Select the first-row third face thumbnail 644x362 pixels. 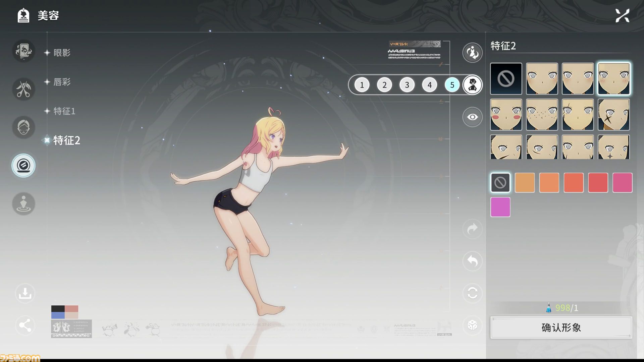tap(578, 78)
